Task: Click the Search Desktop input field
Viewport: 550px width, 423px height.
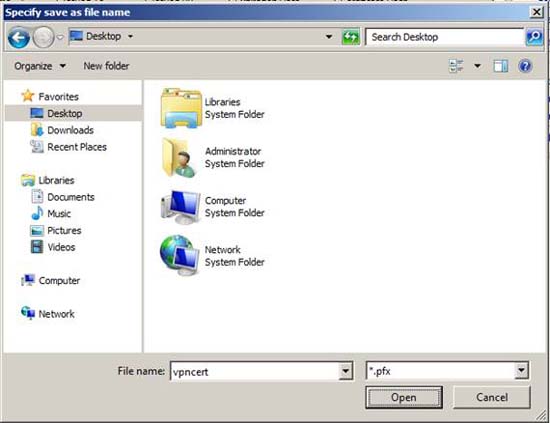Action: 444,37
